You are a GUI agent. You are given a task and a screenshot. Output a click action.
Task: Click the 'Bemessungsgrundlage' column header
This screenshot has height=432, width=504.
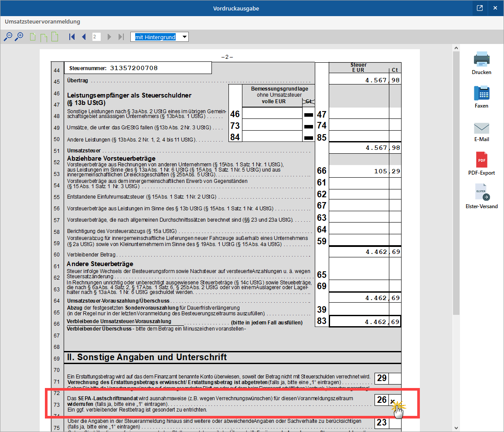click(x=279, y=88)
